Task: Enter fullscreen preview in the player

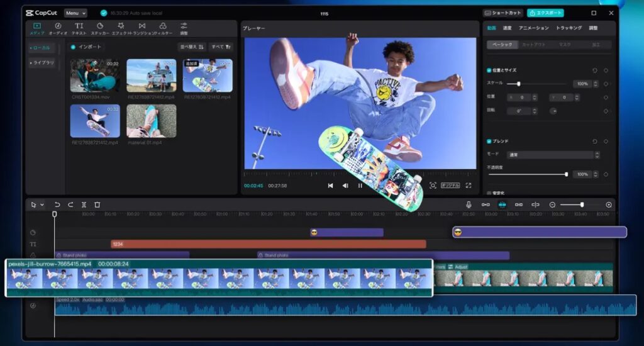Action: pos(469,186)
